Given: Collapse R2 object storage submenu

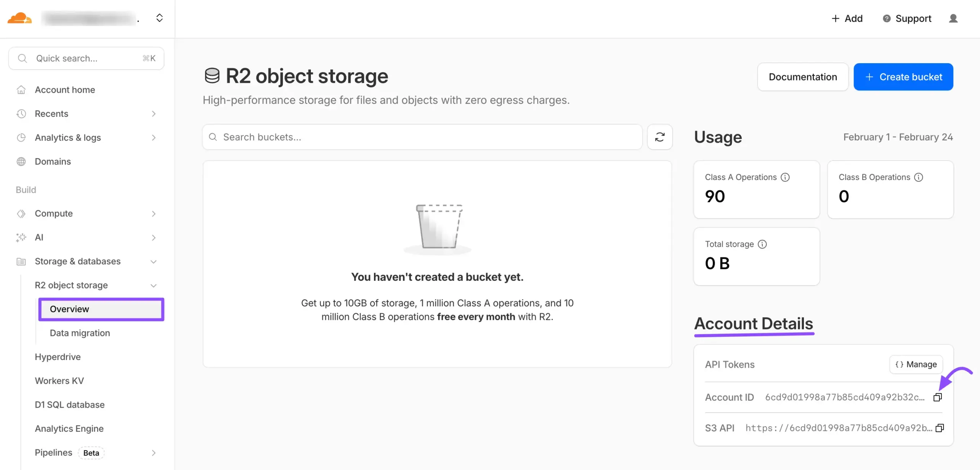Looking at the screenshot, I should pos(154,286).
